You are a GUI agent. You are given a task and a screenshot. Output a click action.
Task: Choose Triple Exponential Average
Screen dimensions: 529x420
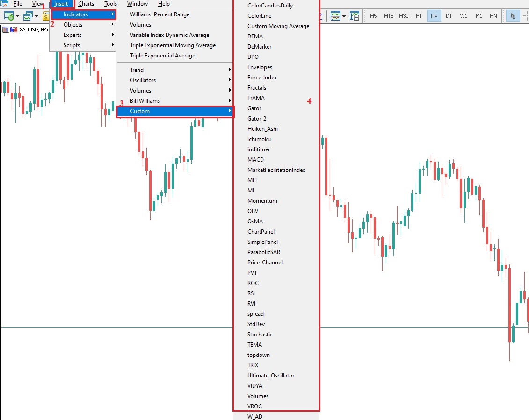[x=175, y=56]
